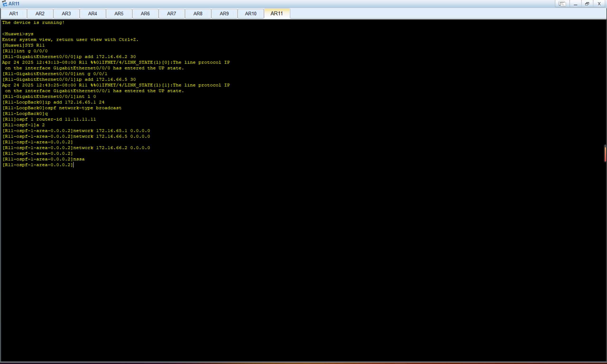The width and height of the screenshot is (607, 364).
Task: Switch to the AR5 tab
Action: click(x=119, y=14)
